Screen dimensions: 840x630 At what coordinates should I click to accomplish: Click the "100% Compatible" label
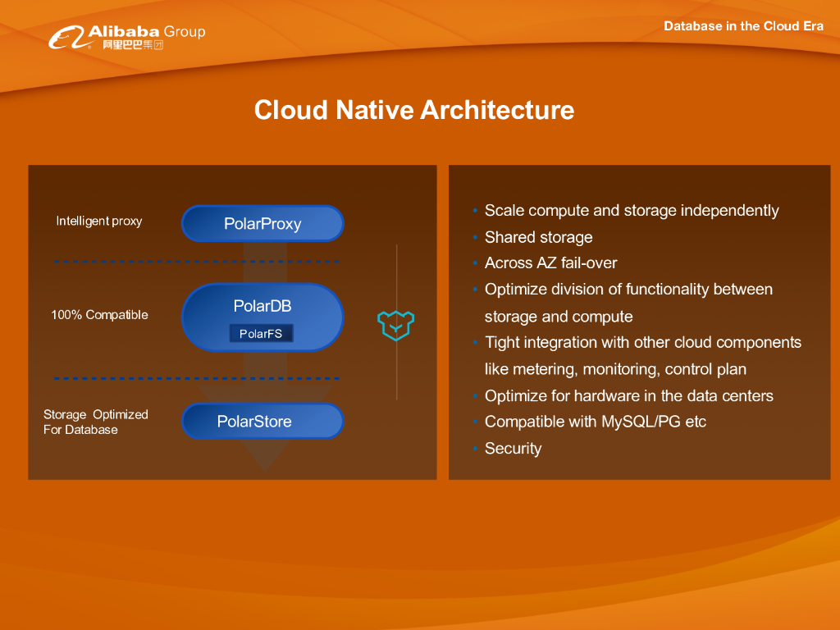click(99, 315)
